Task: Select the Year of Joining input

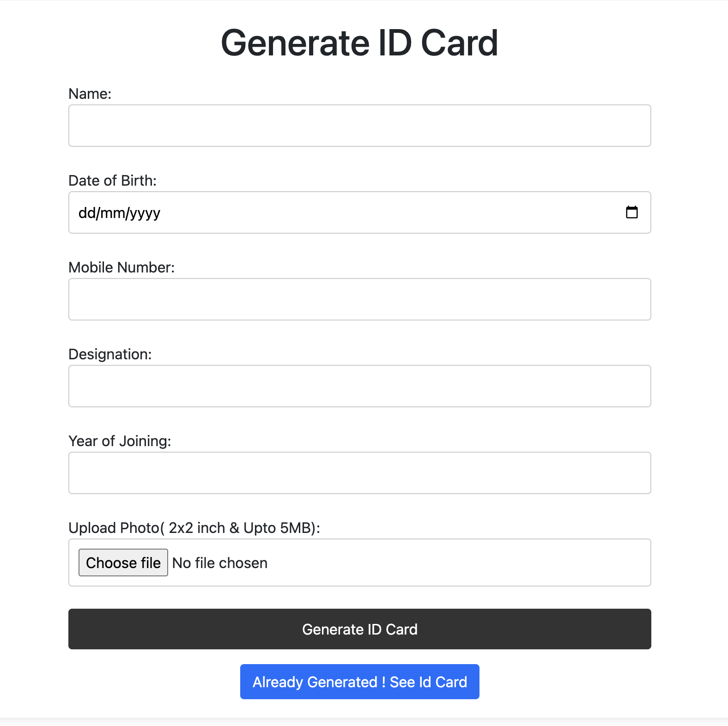Action: coord(359,473)
